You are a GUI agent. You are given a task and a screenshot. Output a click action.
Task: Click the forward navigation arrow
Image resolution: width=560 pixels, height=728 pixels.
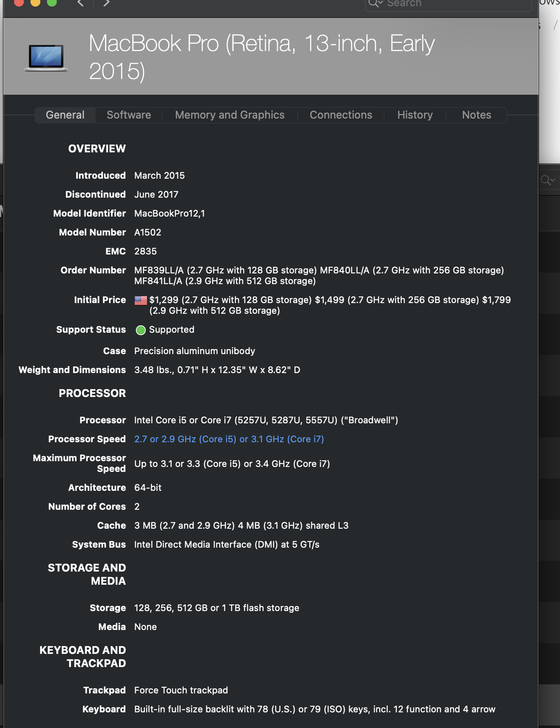[106, 3]
